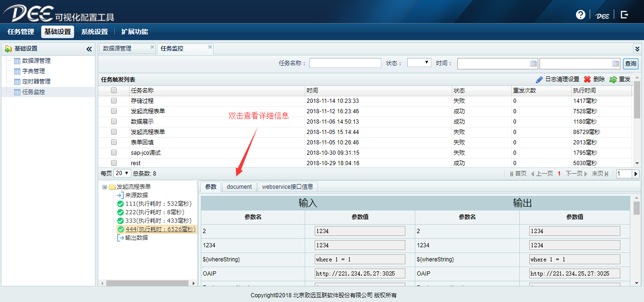Collapse the 基础设置 sidebar panel
Viewport: 644px width, 302px height.
89,49
